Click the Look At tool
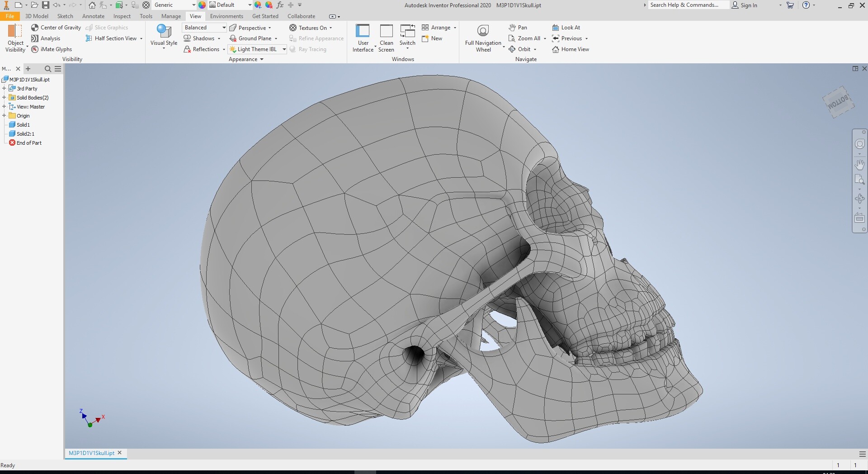Viewport: 868px width, 474px height. 566,28
